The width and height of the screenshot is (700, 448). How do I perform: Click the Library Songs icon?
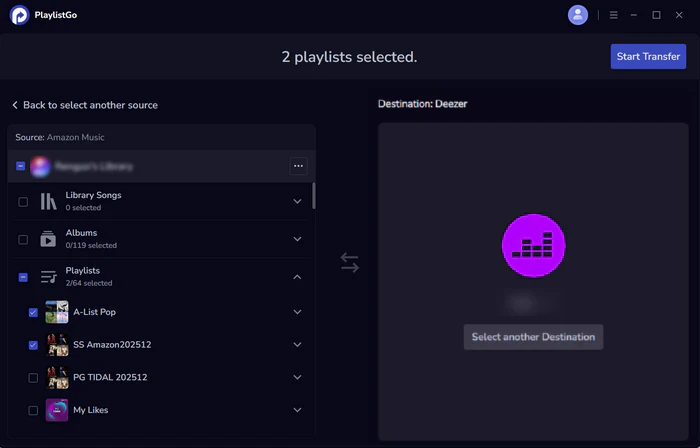[48, 201]
